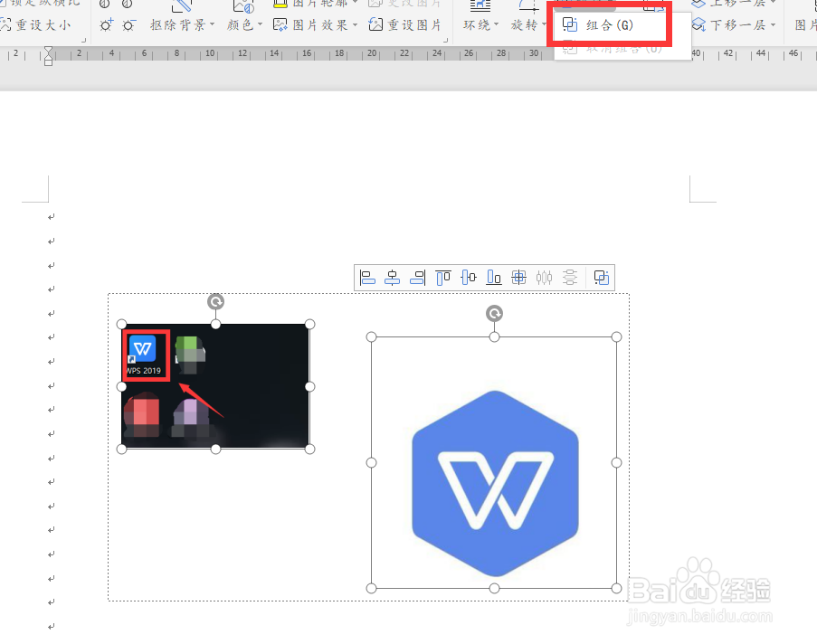The image size is (817, 644).
Task: Click the center-align icon on floating toolbar
Action: (x=393, y=278)
